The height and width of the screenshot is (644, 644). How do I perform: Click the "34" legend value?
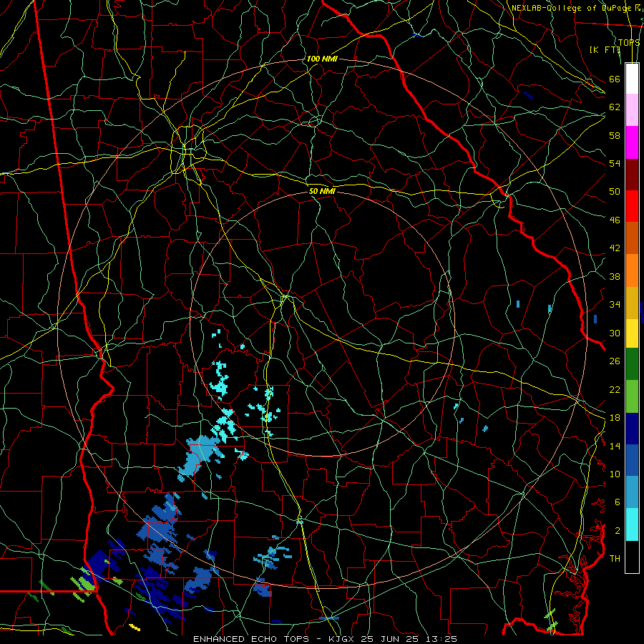click(x=615, y=305)
